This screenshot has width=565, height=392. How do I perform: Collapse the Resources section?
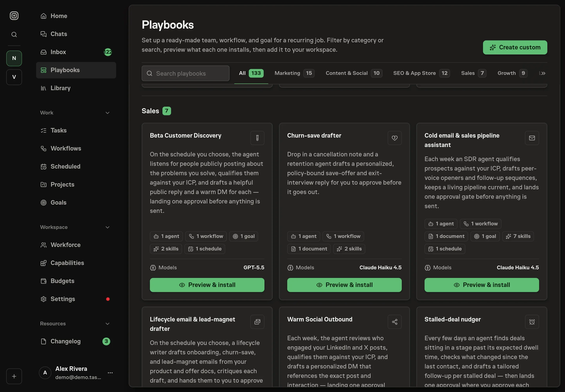(108, 324)
